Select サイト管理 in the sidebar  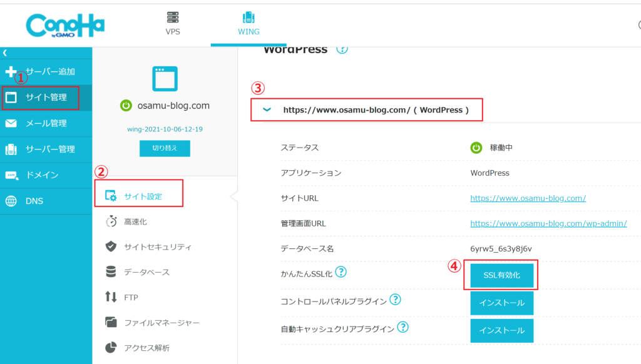(46, 97)
